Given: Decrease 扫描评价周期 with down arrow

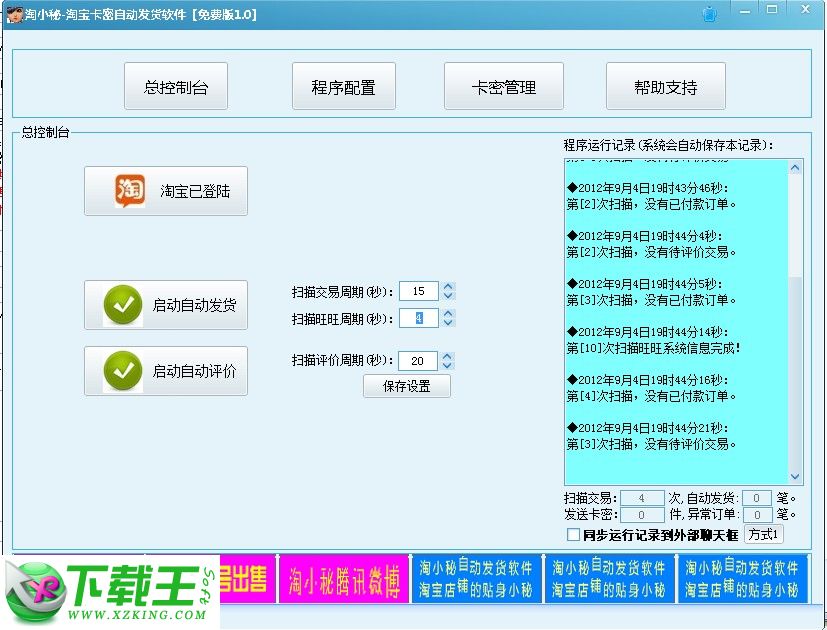Looking at the screenshot, I should coord(447,365).
